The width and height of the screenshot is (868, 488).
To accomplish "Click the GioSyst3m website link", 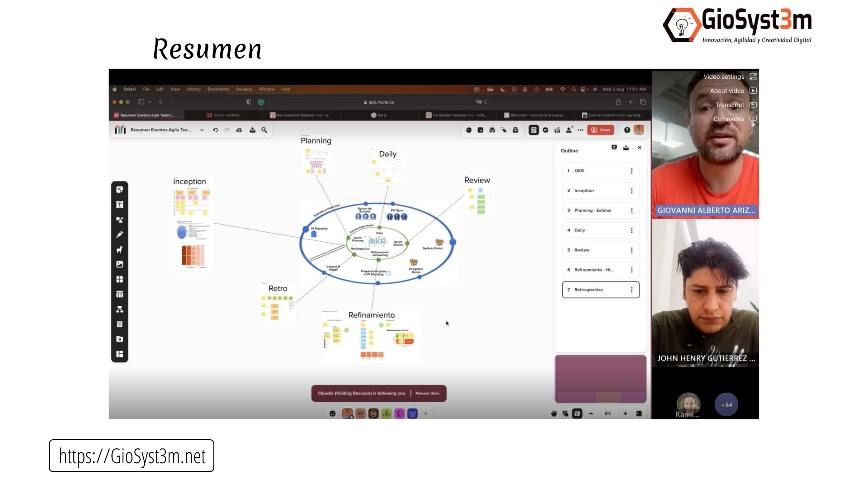I will (x=132, y=455).
